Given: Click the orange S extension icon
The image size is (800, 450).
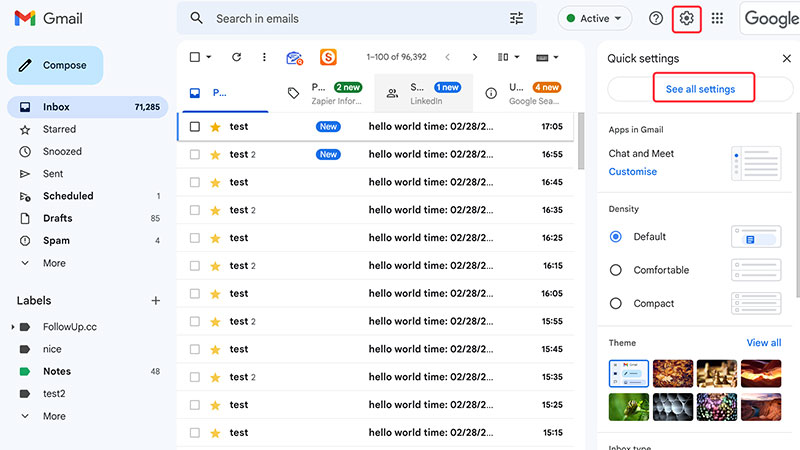Looking at the screenshot, I should (x=328, y=57).
